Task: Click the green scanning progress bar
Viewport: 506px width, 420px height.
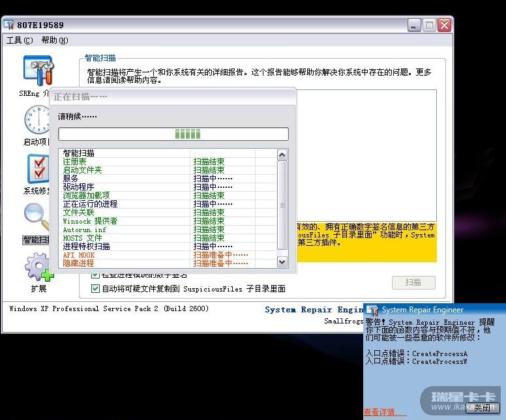Action: coord(173,134)
